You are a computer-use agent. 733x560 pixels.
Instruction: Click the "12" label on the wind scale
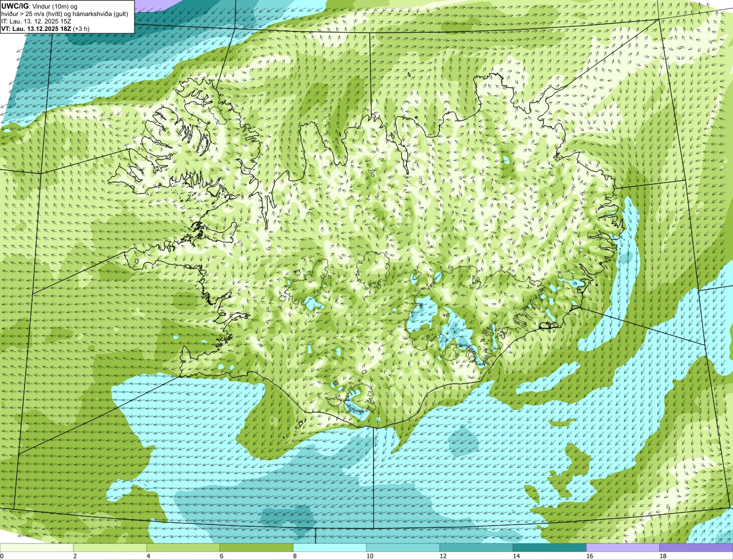point(443,556)
